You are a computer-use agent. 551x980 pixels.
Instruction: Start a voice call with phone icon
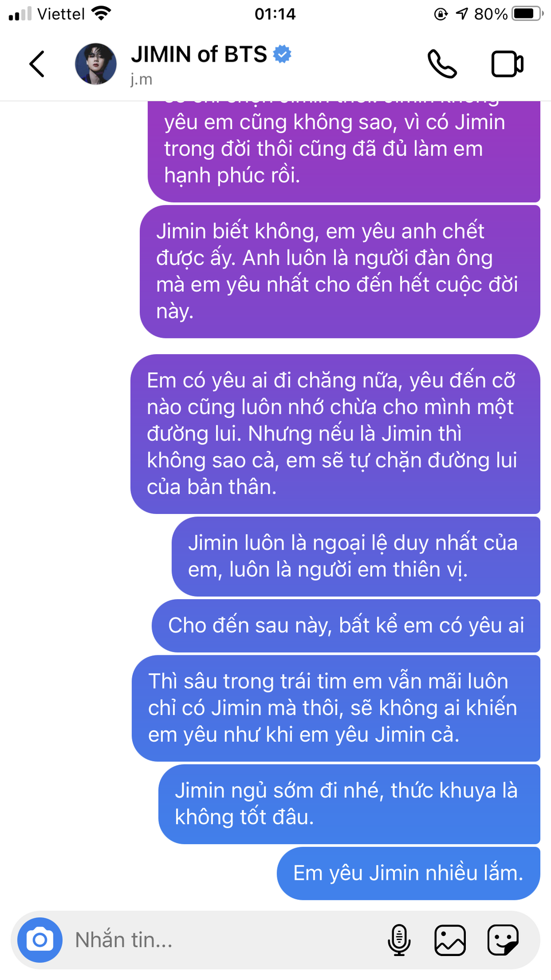pos(442,64)
